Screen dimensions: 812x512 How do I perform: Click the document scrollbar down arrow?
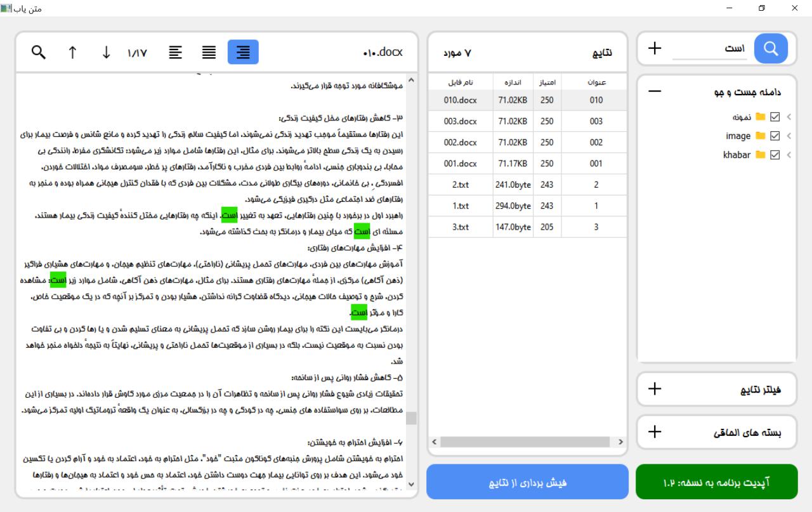click(411, 485)
